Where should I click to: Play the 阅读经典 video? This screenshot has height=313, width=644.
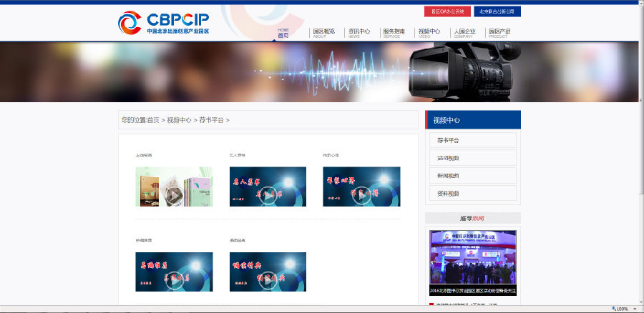point(268,272)
